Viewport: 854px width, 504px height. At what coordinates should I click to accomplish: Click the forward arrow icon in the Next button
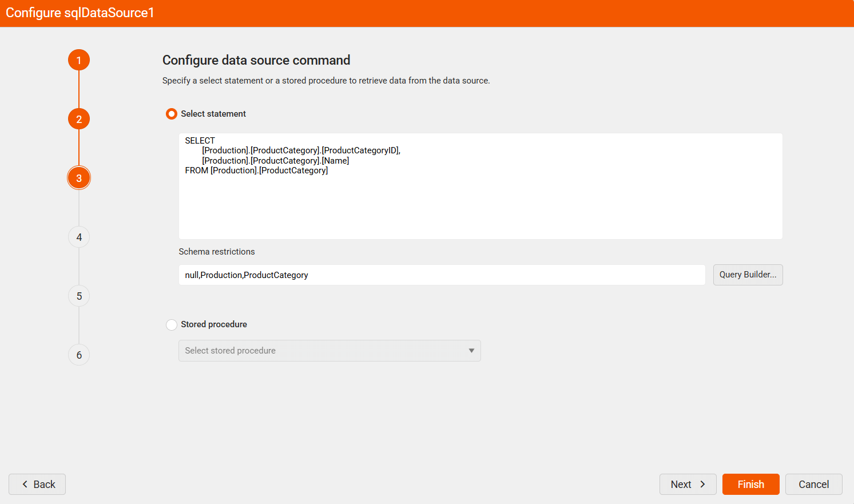[702, 484]
